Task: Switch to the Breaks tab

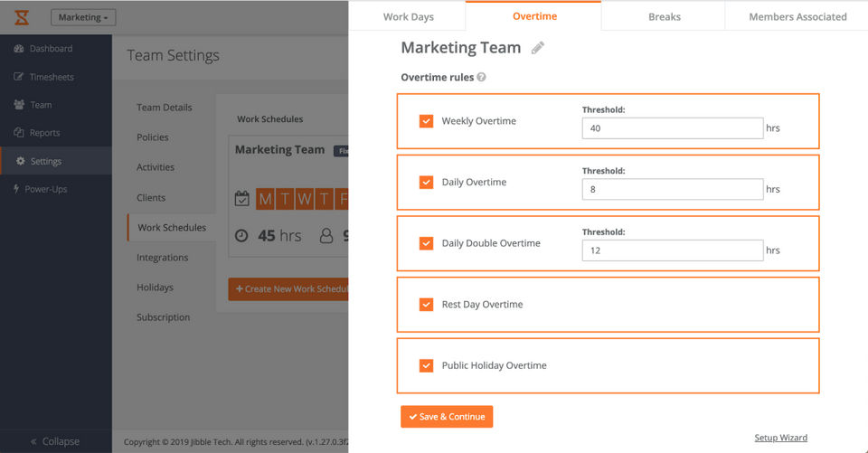Action: (664, 16)
